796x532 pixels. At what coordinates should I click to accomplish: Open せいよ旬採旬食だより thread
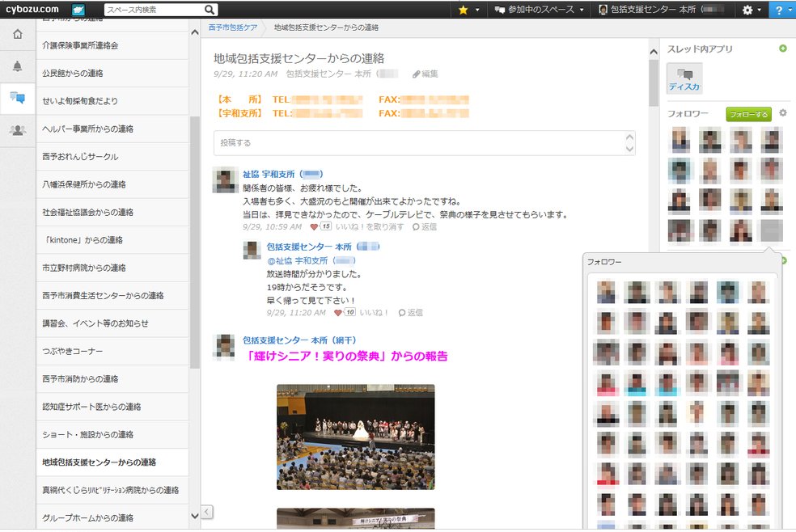(x=112, y=101)
